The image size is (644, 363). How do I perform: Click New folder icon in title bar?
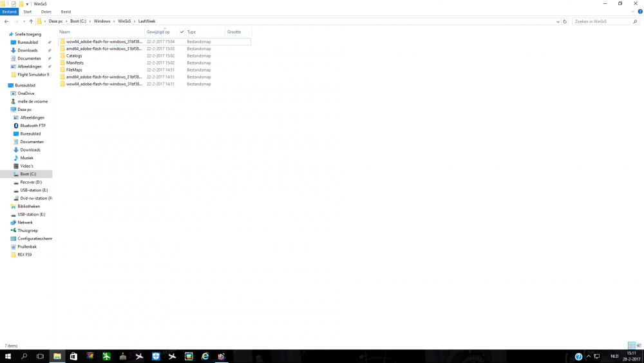[x=21, y=4]
